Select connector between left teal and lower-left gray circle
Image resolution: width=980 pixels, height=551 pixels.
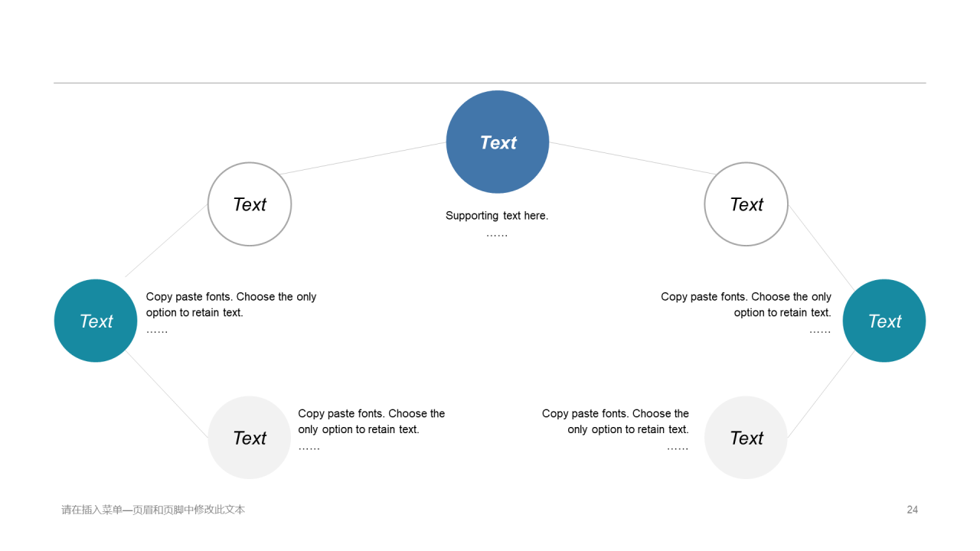[168, 395]
